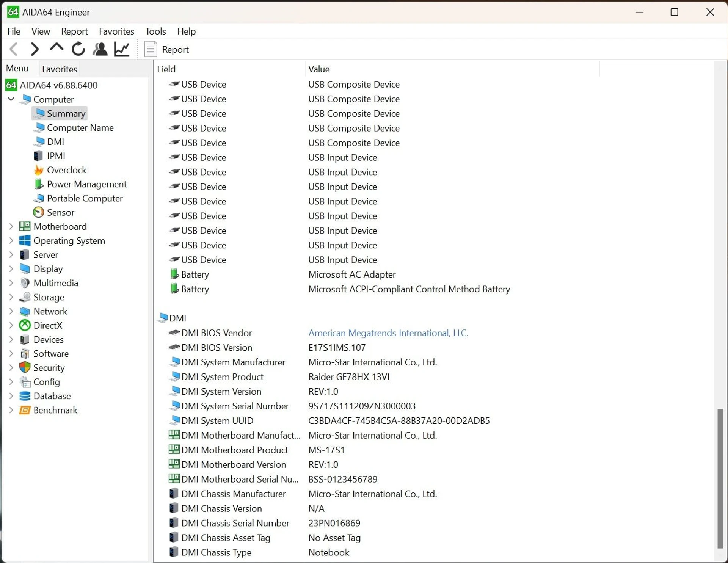This screenshot has width=728, height=563.
Task: Open the Sensor gauge icon
Action: [x=38, y=212]
